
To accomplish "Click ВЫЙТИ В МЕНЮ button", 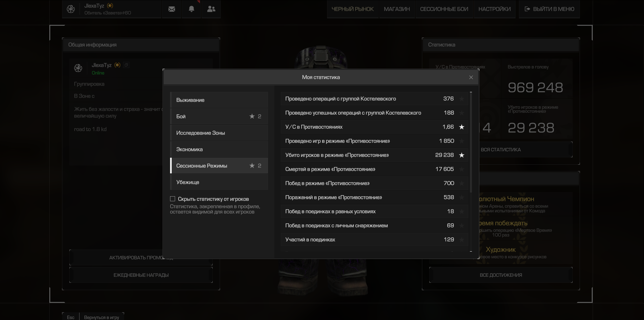I will (549, 9).
